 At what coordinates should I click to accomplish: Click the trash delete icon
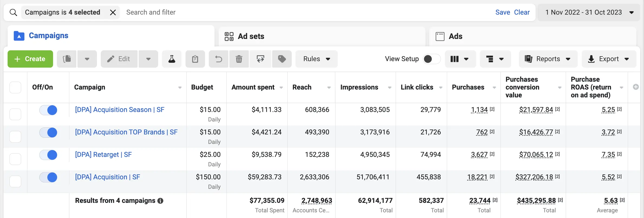(239, 59)
